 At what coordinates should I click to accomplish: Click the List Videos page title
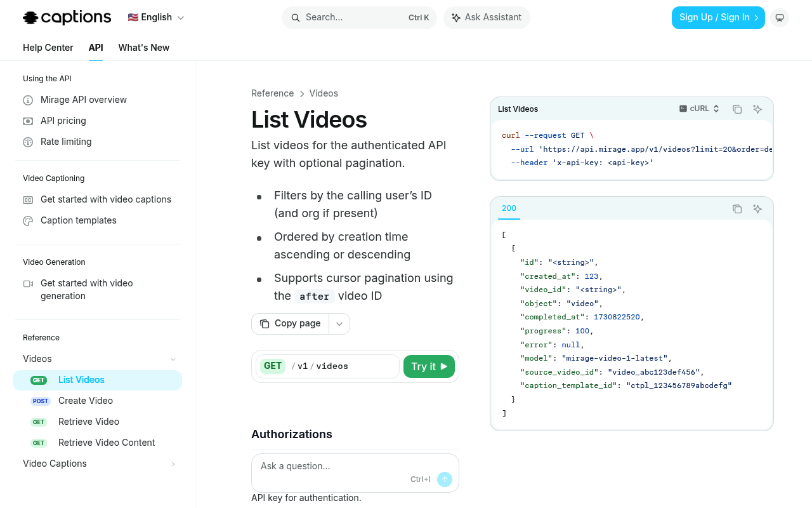click(309, 119)
